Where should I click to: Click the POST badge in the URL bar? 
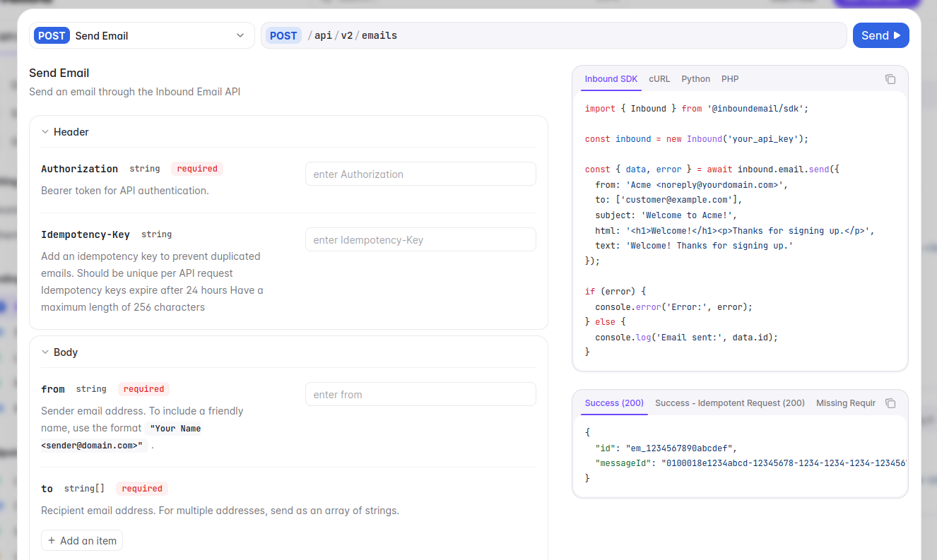click(283, 35)
